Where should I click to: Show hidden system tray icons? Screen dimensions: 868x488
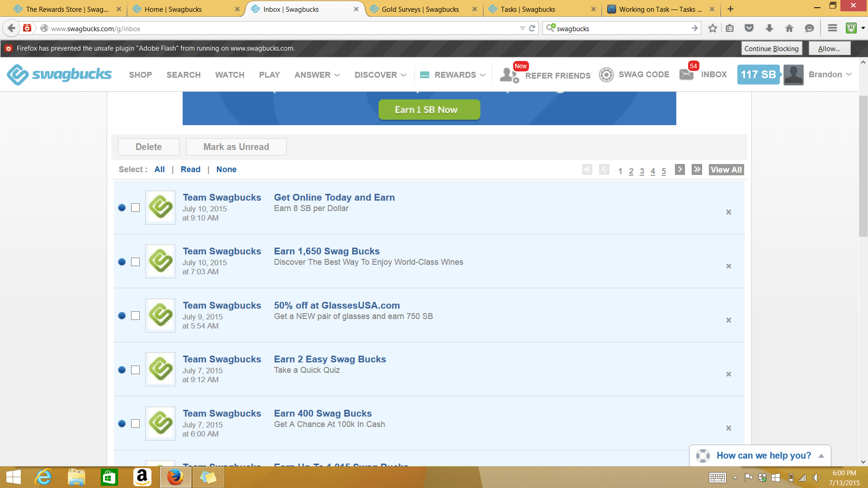pyautogui.click(x=735, y=477)
